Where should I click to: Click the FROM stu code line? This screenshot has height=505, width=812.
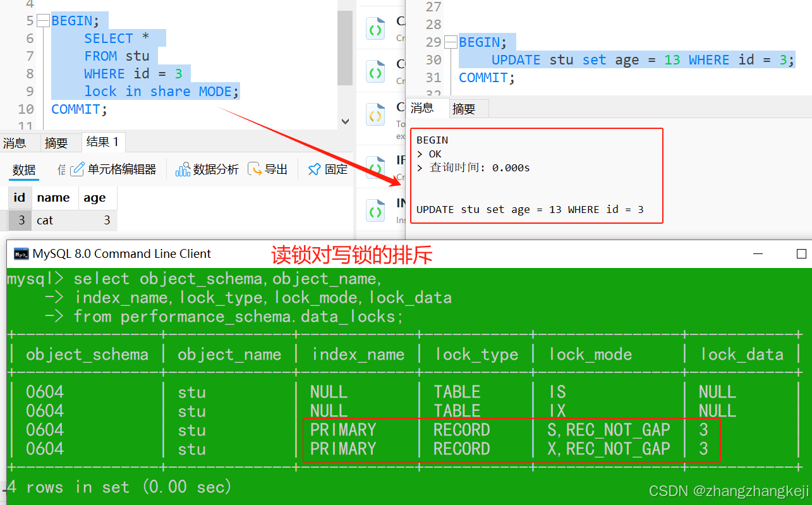click(x=117, y=56)
